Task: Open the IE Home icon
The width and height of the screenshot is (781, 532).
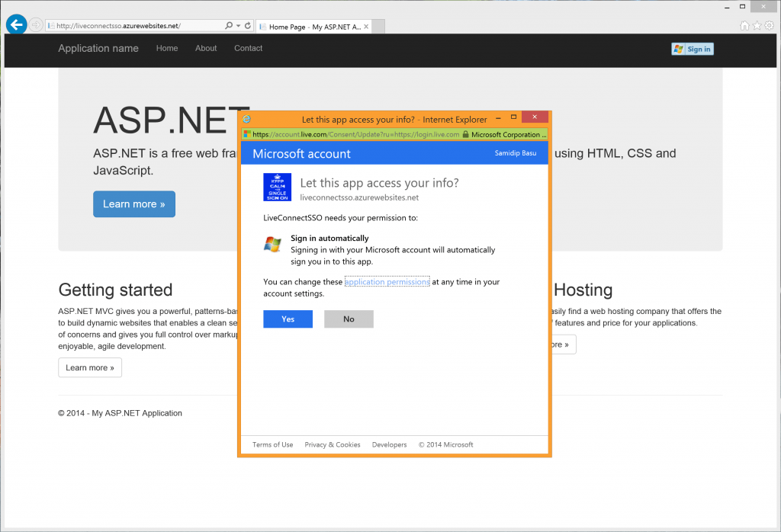Action: coord(744,26)
